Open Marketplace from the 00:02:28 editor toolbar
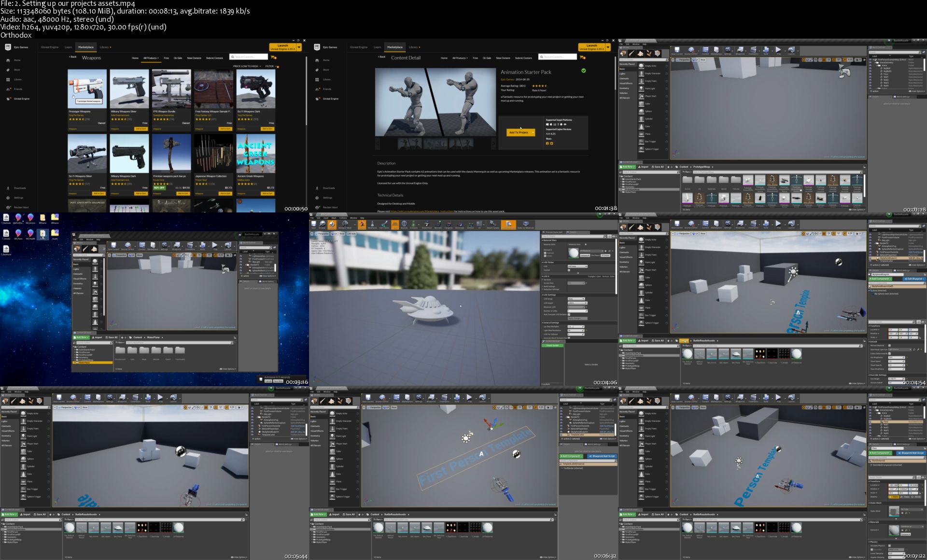 coord(716,51)
